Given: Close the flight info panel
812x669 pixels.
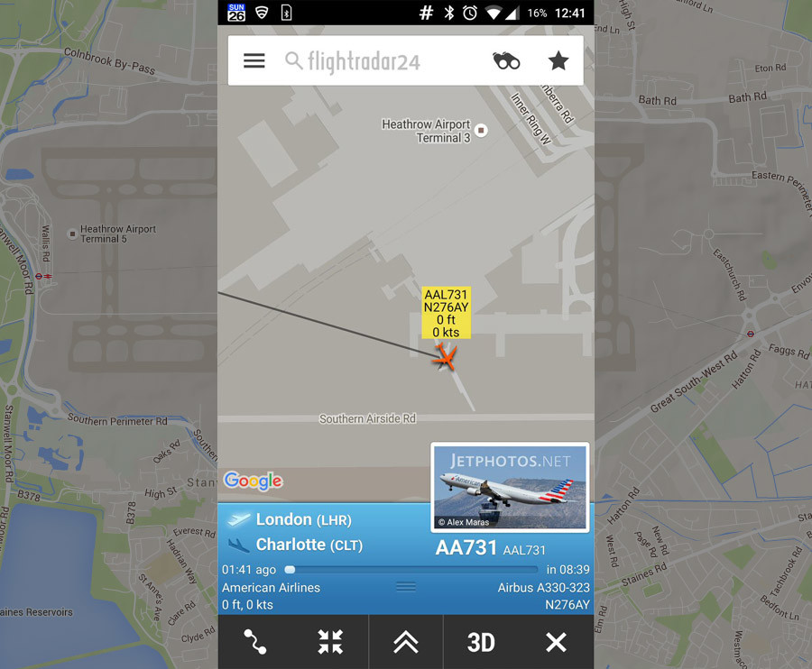Looking at the screenshot, I should tap(556, 642).
